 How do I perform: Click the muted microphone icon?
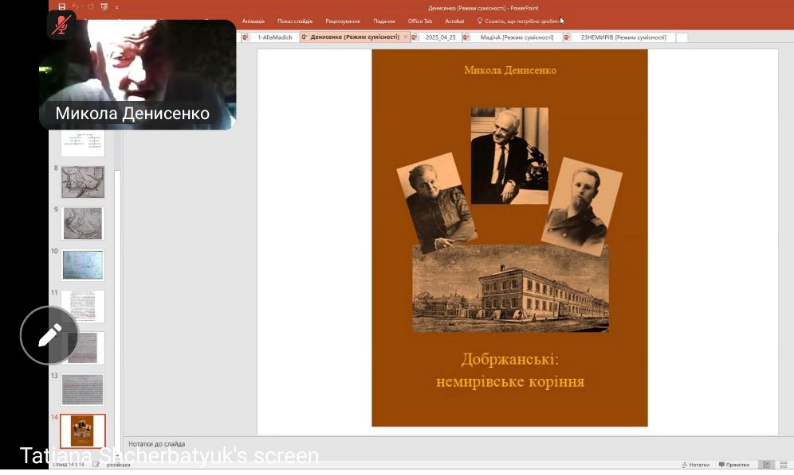(62, 25)
